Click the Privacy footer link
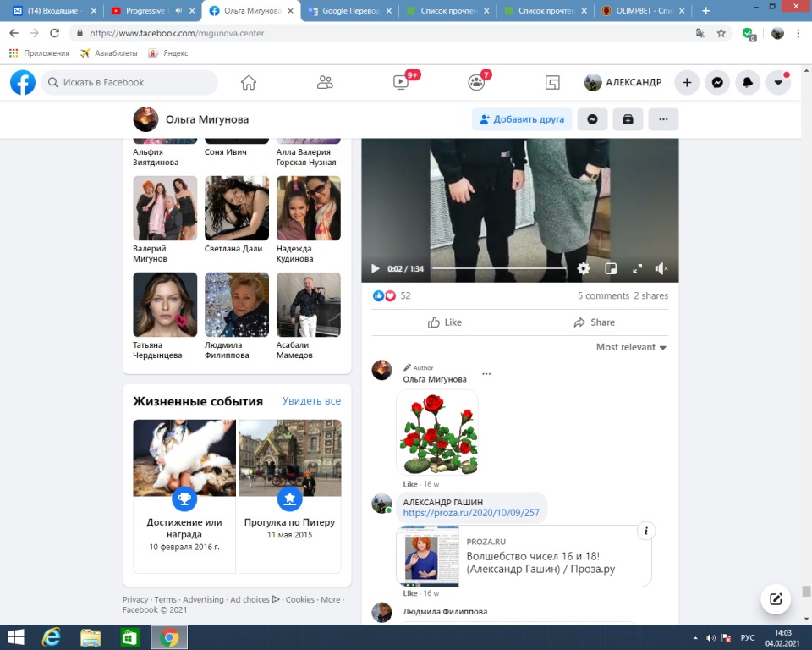 (x=135, y=600)
